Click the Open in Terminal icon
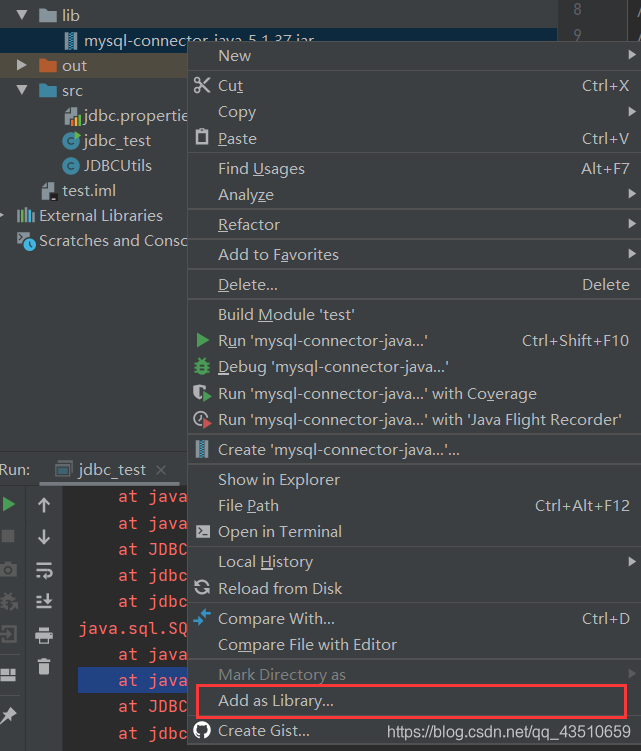Viewport: 641px width, 751px height. (x=203, y=531)
